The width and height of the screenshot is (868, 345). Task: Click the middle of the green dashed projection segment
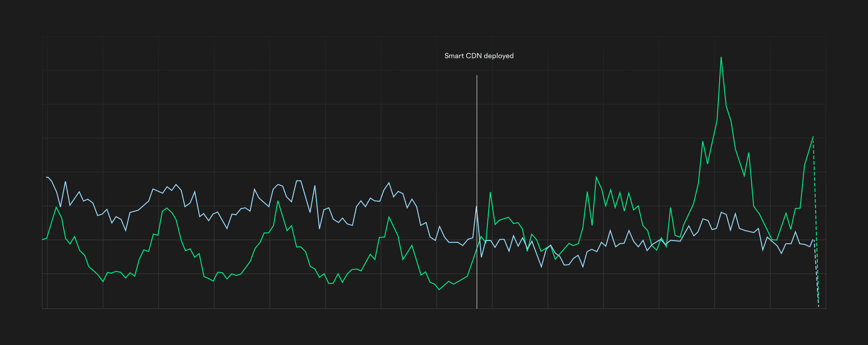point(816,222)
